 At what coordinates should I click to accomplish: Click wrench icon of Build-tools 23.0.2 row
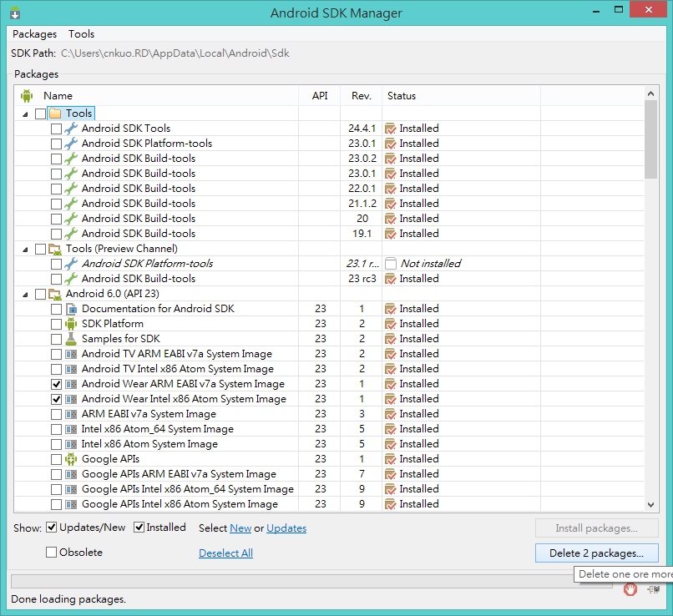pyautogui.click(x=71, y=159)
